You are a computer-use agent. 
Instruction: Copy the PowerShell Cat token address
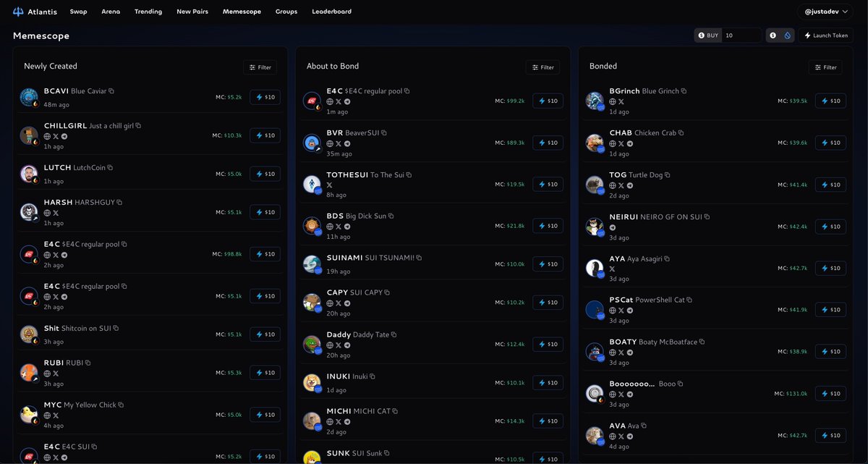pos(689,300)
